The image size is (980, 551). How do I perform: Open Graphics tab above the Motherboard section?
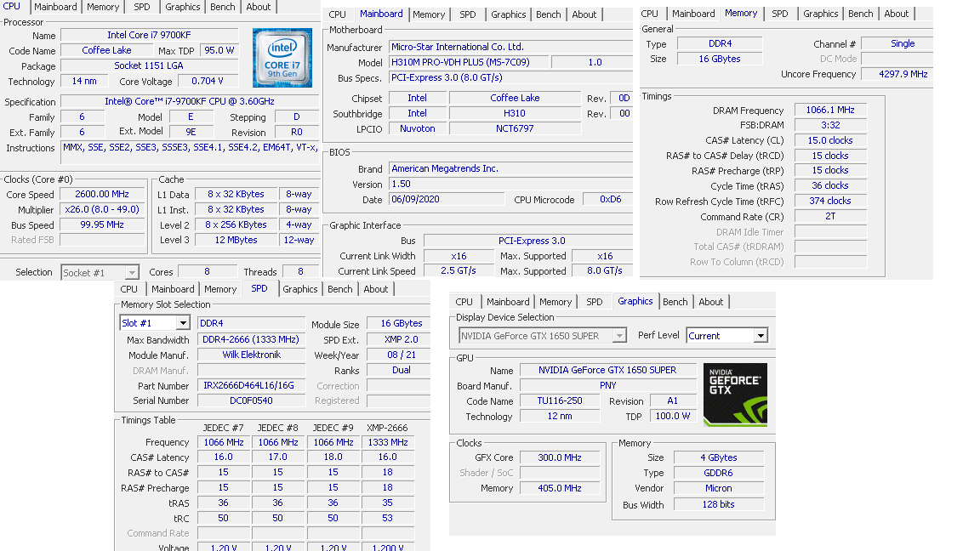coord(508,14)
